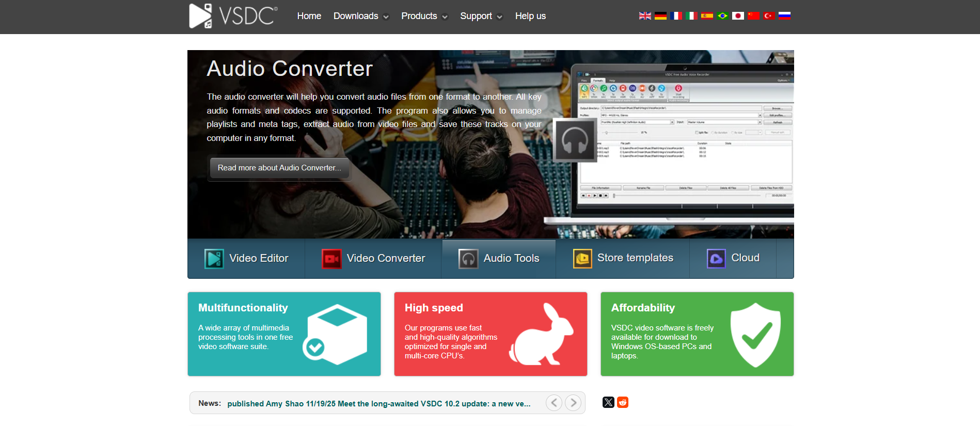This screenshot has height=426, width=980.
Task: Open the Help us page
Action: [x=530, y=16]
